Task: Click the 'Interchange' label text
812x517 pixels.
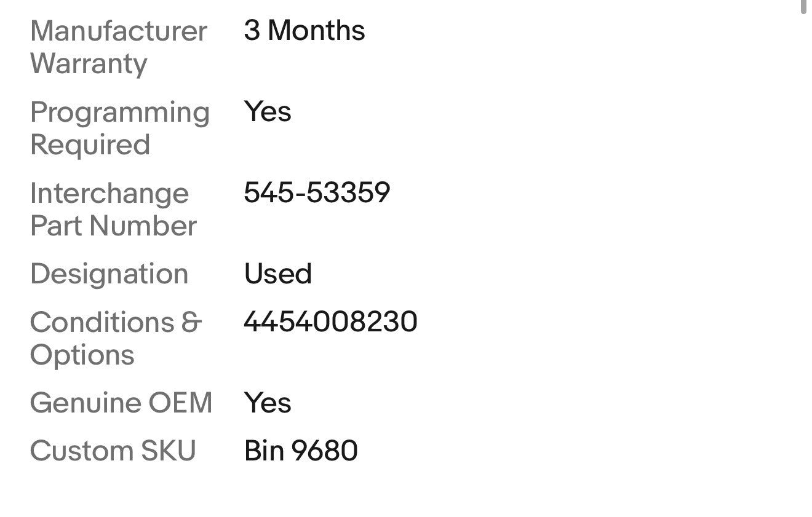Action: (109, 194)
